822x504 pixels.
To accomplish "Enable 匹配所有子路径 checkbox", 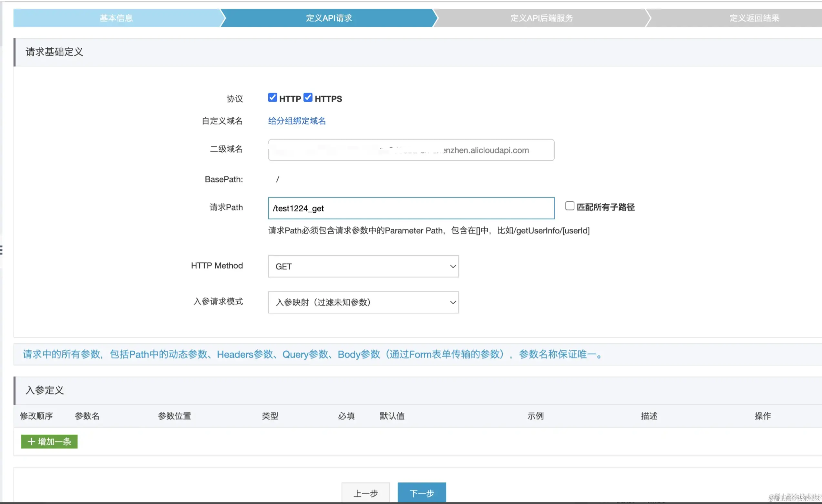I will [x=570, y=206].
